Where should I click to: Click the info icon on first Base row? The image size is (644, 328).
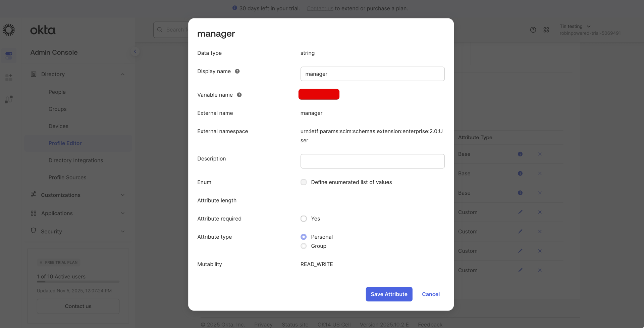520,154
